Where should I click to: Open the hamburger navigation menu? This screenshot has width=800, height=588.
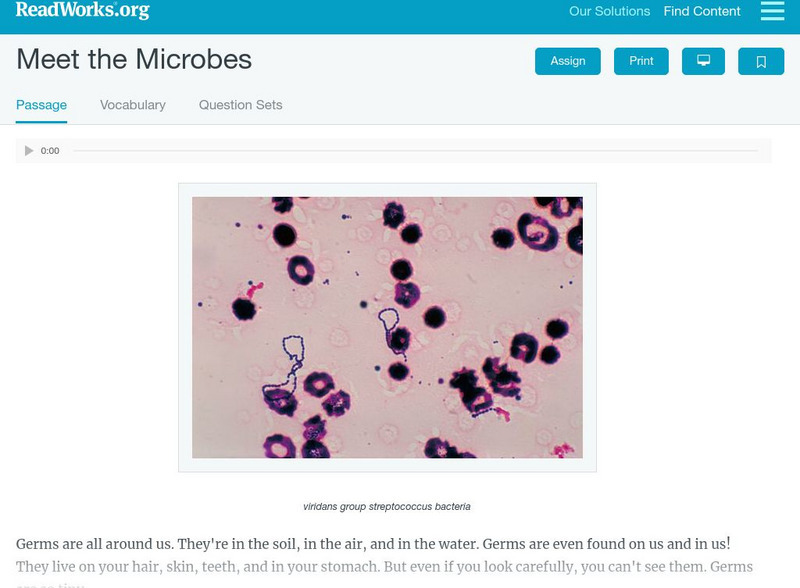click(x=772, y=11)
